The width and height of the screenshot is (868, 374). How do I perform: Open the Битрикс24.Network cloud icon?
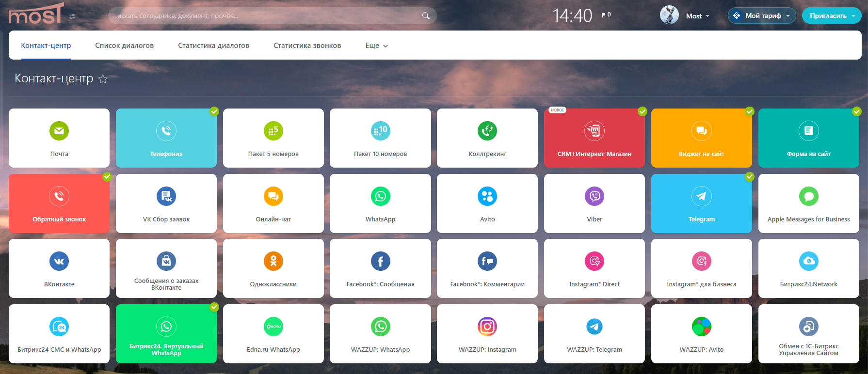point(808,261)
